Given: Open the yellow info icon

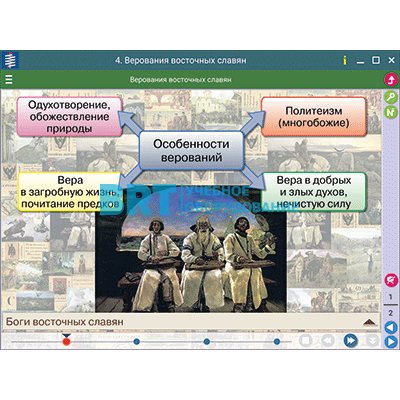Looking at the screenshot, I should pyautogui.click(x=345, y=60).
